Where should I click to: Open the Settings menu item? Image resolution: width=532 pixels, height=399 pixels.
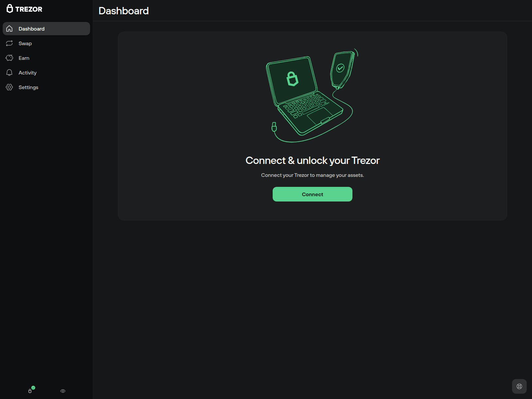46,87
